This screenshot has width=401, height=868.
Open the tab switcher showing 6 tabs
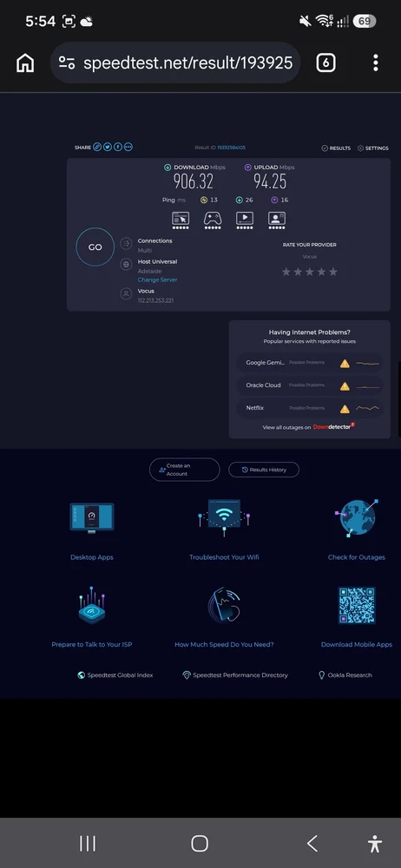[325, 63]
